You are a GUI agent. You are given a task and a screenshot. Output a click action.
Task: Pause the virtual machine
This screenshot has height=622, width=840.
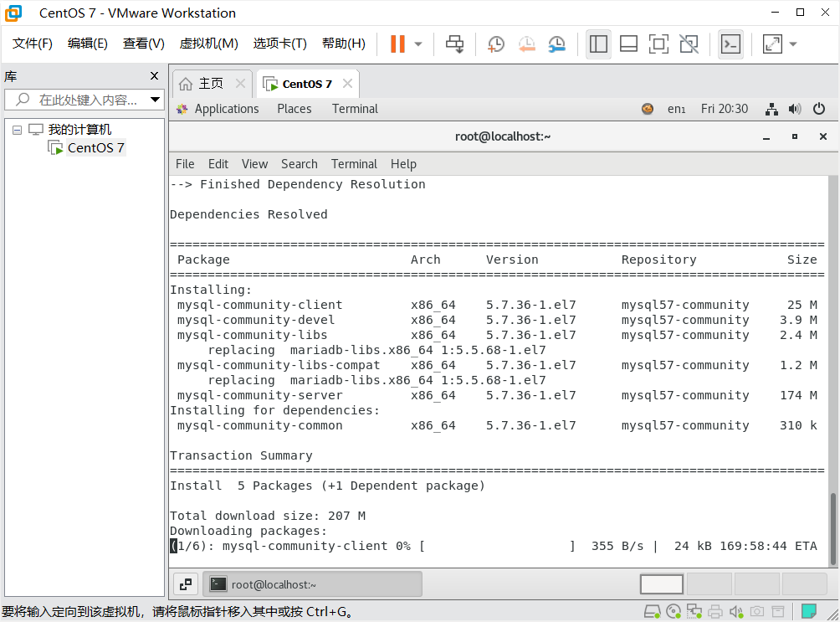tap(397, 44)
